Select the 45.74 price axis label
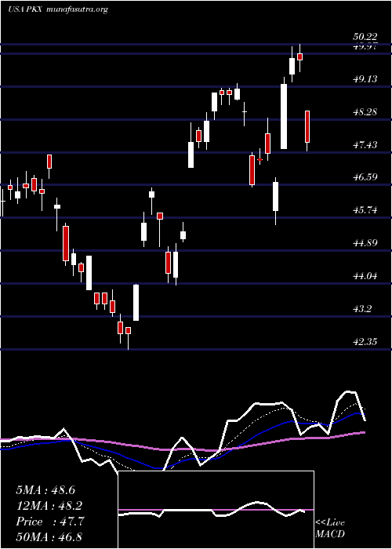 pyautogui.click(x=365, y=210)
